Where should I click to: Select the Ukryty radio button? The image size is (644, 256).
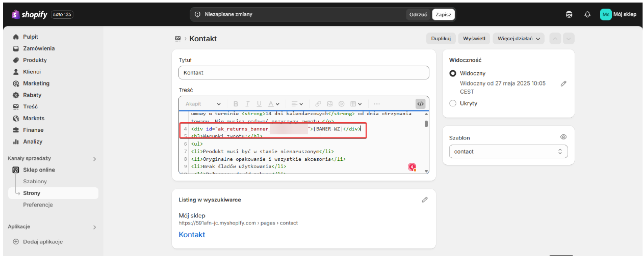pyautogui.click(x=453, y=103)
